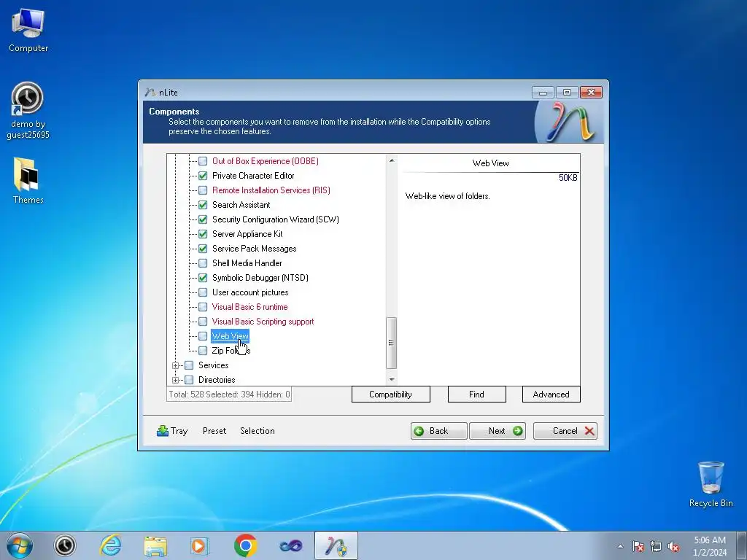The width and height of the screenshot is (747, 560).
Task: Open the Recycle Bin
Action: 711,484
